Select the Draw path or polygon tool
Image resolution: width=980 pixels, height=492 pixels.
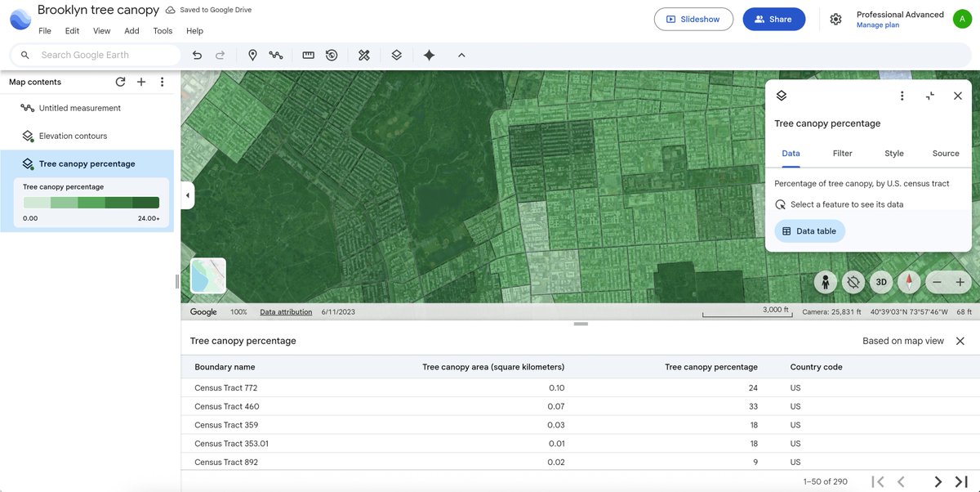[x=276, y=55]
